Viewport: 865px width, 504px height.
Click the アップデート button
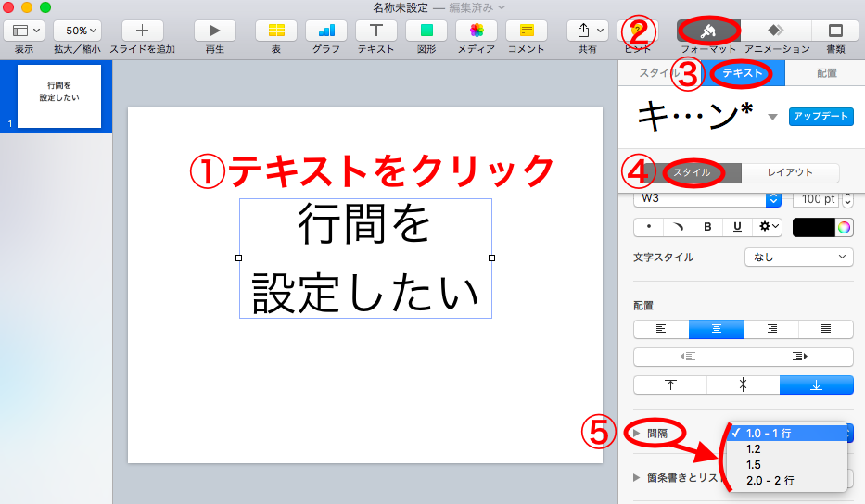click(820, 117)
